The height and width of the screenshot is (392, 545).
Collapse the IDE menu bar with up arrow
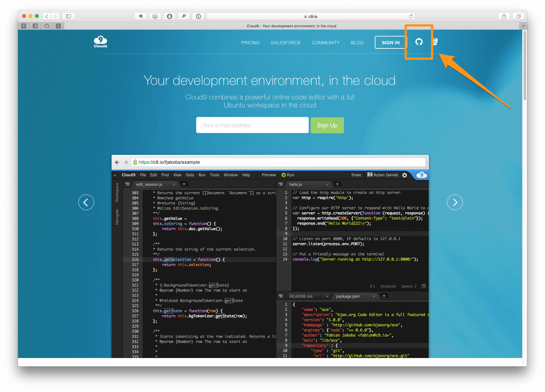115,175
